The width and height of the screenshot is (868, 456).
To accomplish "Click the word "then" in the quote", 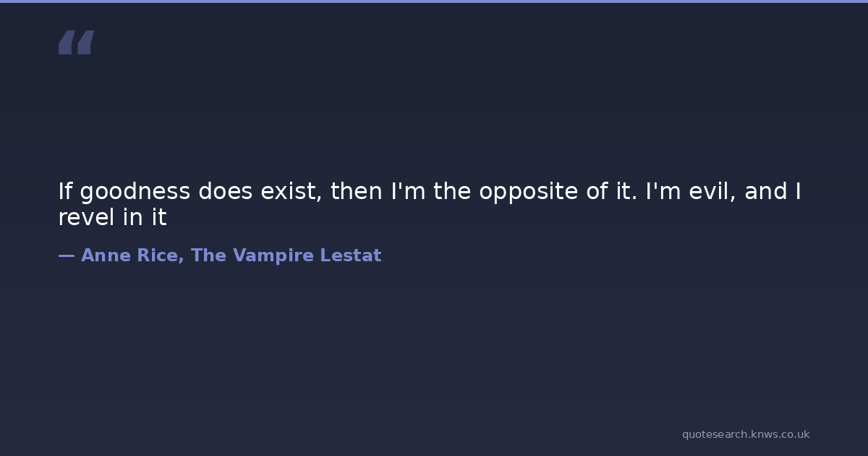I will 357,192.
